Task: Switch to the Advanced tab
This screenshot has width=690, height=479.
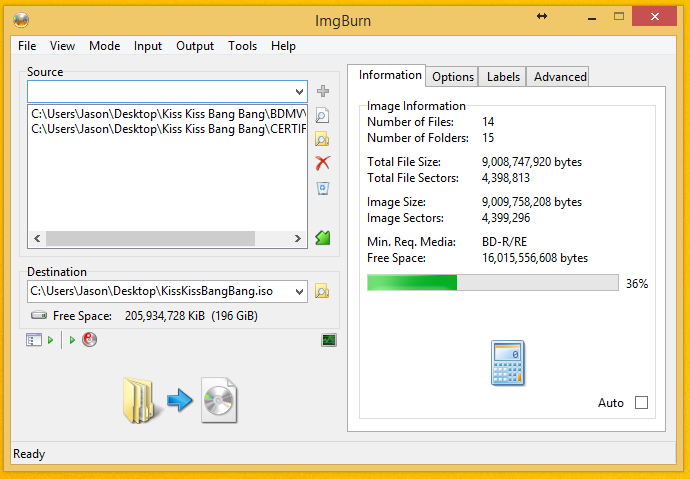Action: pos(560,77)
